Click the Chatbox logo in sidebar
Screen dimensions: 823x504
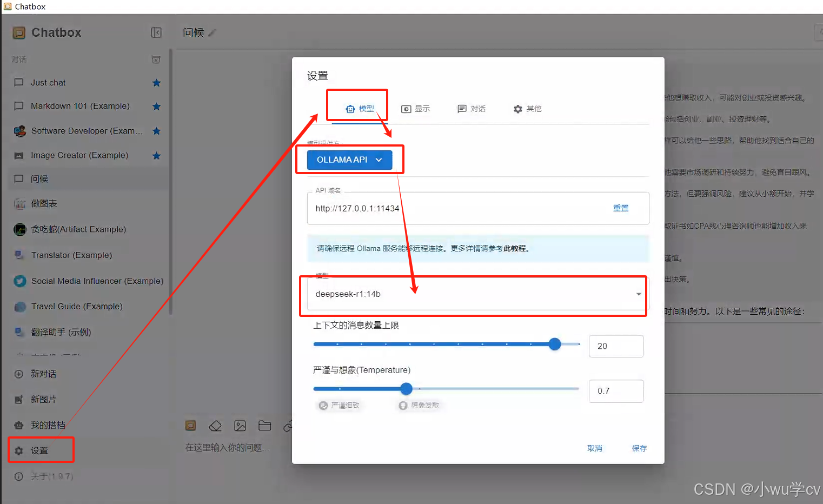coord(19,33)
